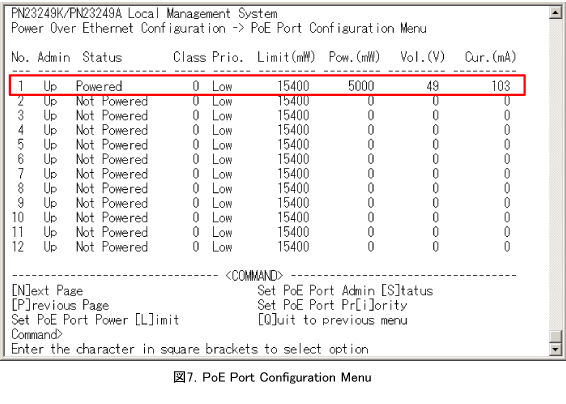Click the '図7. PoE Port Configuration Menu' caption

(x=273, y=377)
